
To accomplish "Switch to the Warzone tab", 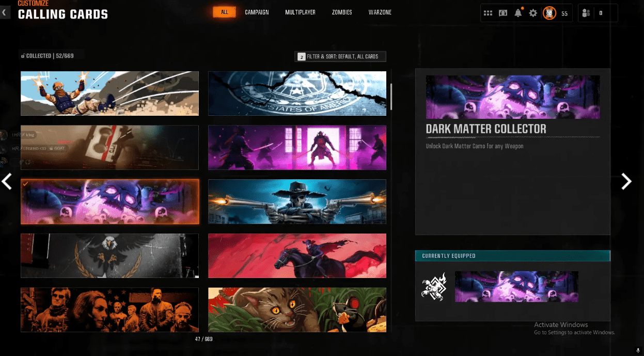I will [380, 12].
